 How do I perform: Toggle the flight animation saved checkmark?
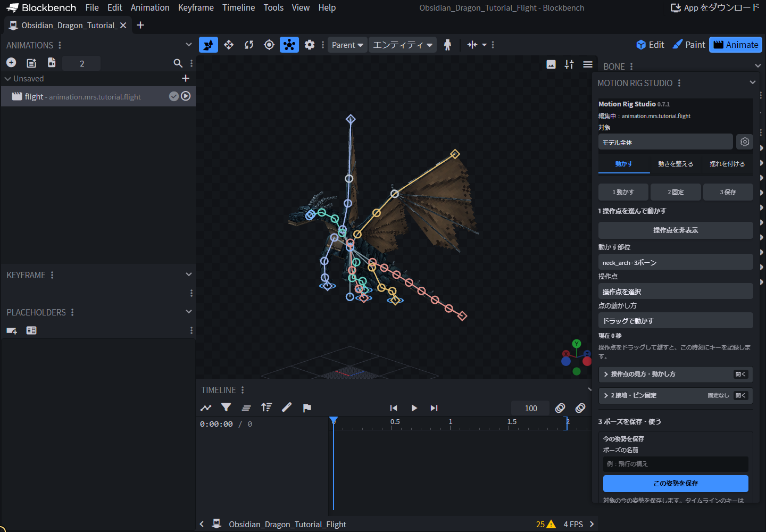coord(174,96)
